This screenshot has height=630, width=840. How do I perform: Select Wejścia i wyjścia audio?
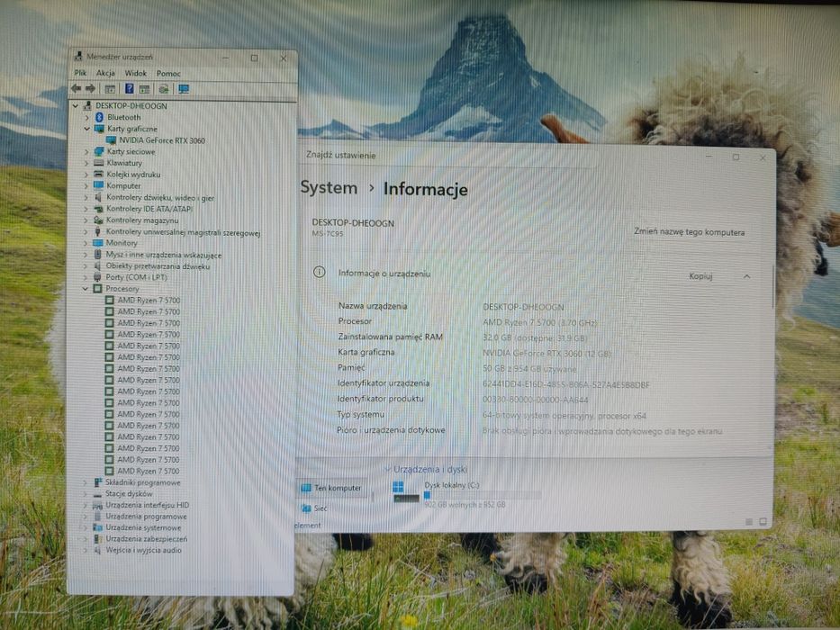pyautogui.click(x=143, y=550)
